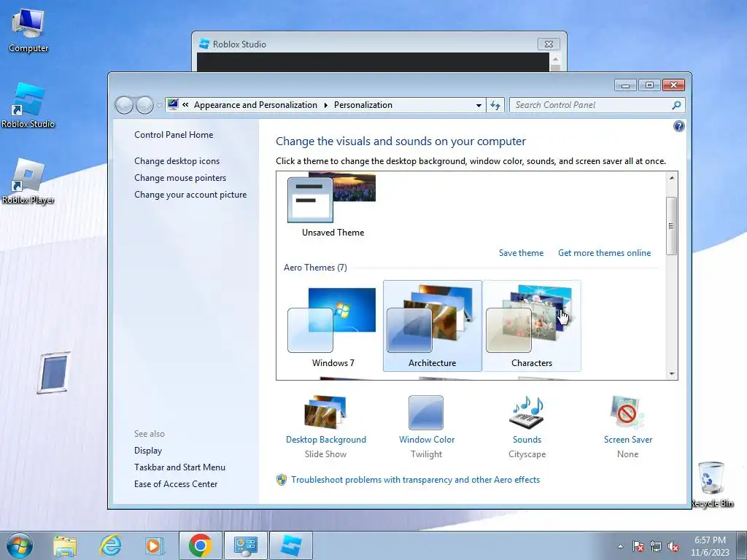Image resolution: width=747 pixels, height=560 pixels.
Task: Minimize the Personalization window
Action: [625, 85]
